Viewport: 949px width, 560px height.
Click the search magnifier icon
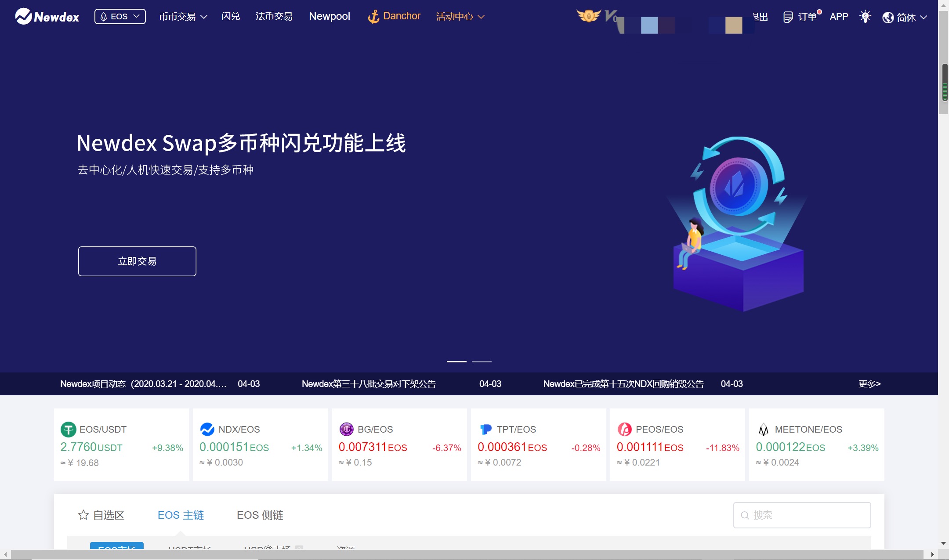pyautogui.click(x=745, y=515)
